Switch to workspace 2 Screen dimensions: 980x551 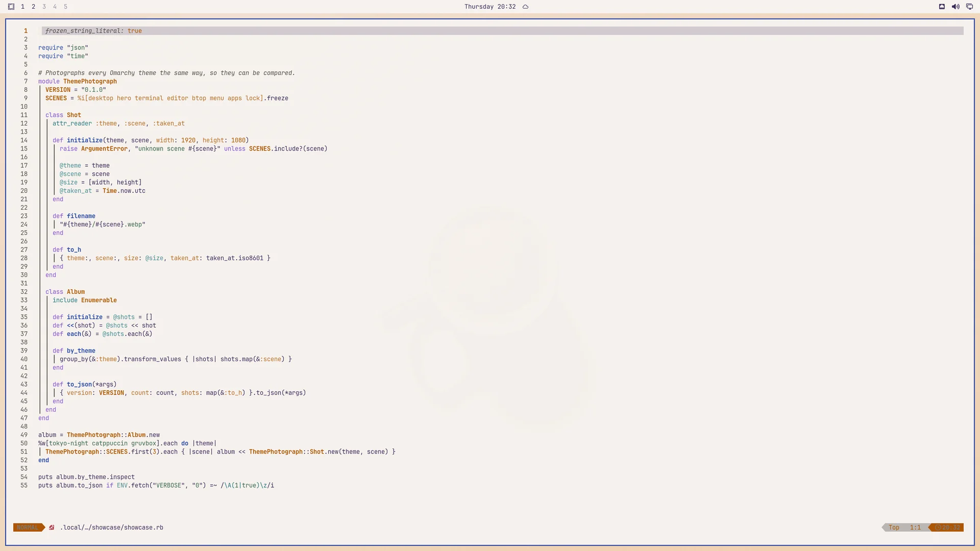33,7
